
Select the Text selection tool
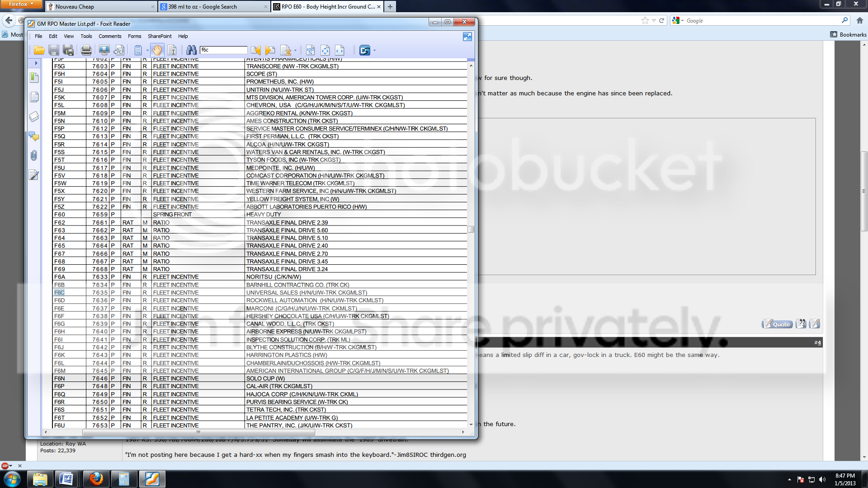tap(172, 50)
